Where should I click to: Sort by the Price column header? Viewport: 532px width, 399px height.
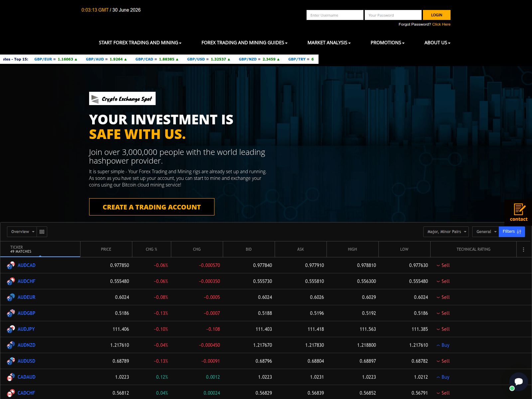(106, 249)
